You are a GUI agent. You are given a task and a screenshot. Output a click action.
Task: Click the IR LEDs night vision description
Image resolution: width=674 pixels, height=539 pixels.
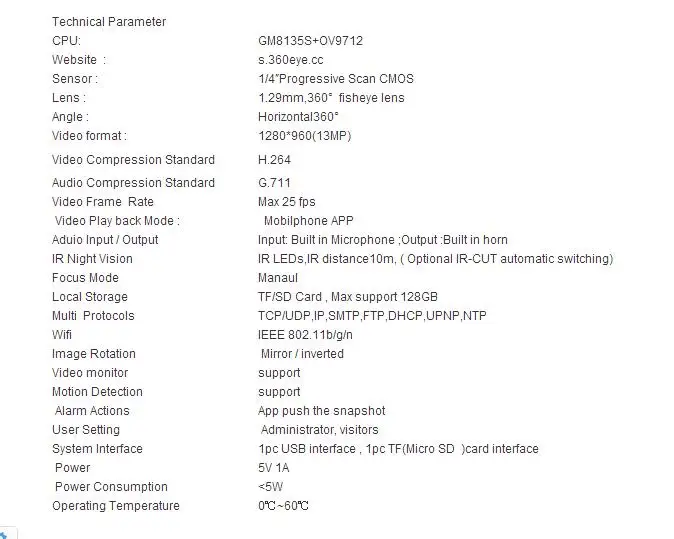[435, 259]
